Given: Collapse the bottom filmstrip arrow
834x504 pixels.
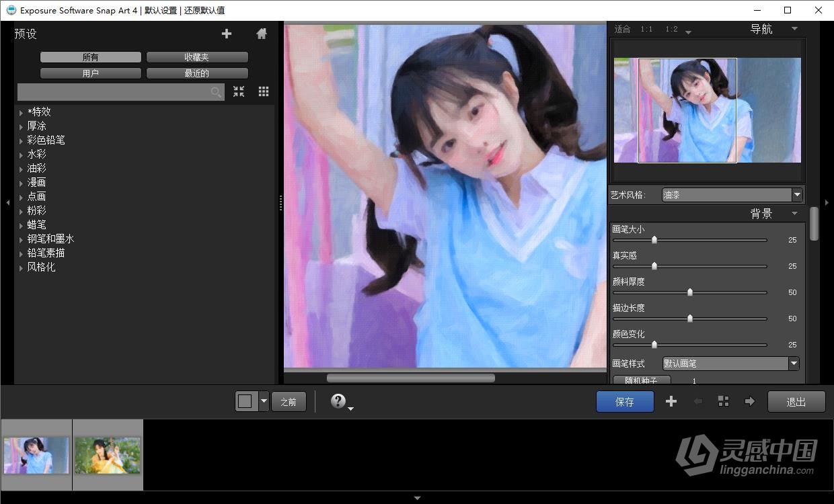Looking at the screenshot, I should [417, 498].
